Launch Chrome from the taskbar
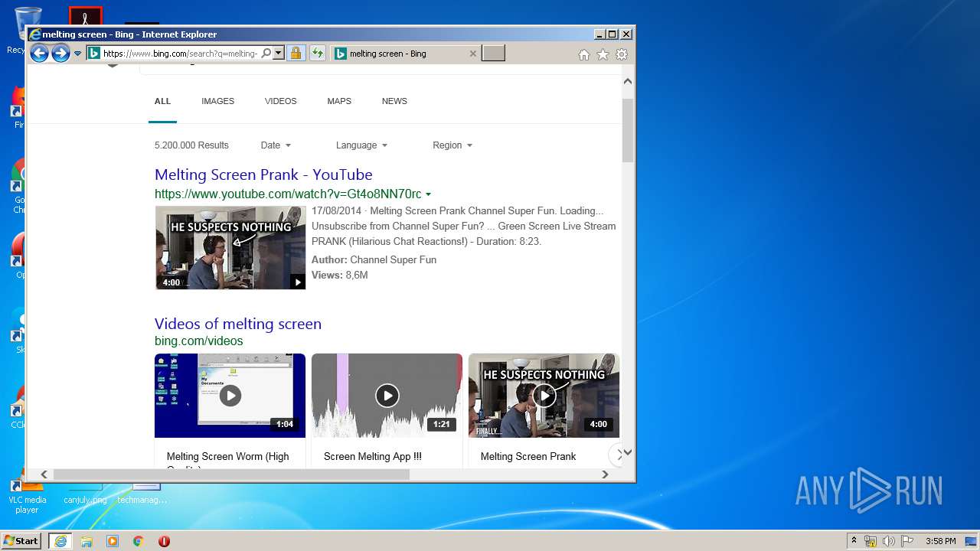 (x=138, y=541)
